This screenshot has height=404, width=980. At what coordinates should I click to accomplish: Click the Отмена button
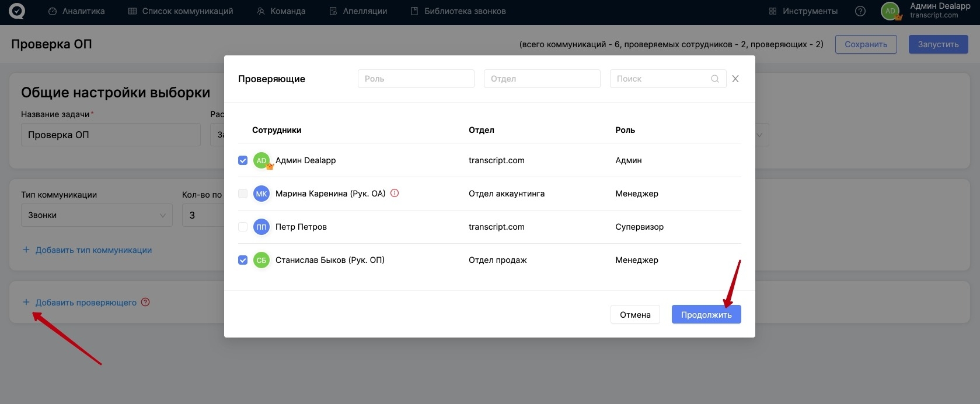635,315
